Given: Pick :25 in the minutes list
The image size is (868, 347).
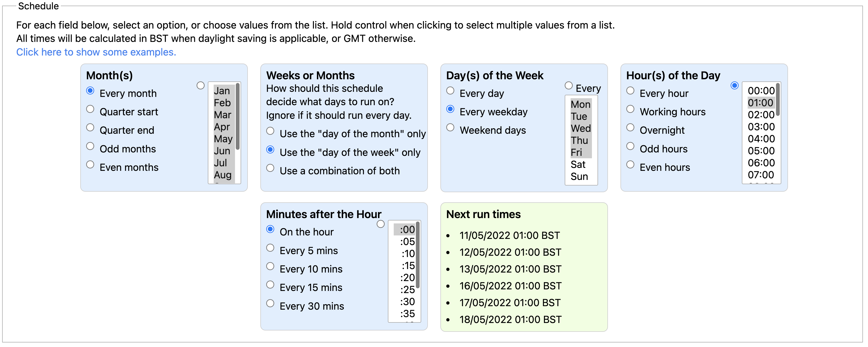Looking at the screenshot, I should point(407,290).
